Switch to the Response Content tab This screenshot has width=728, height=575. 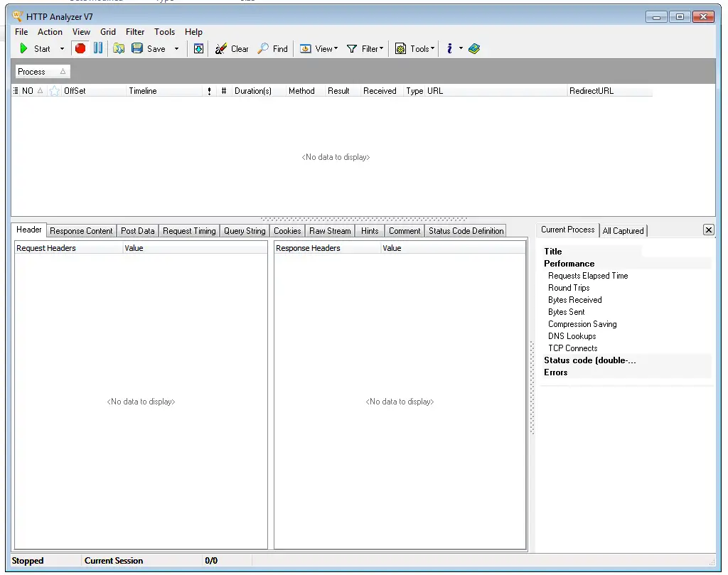coord(80,230)
